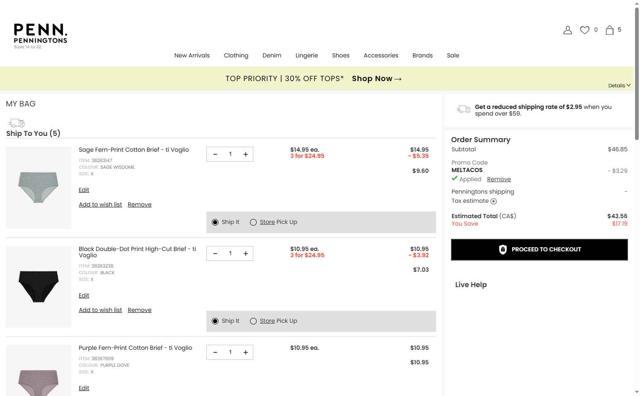Click Purple Fern-Print Cotton Brief title
This screenshot has height=396, width=640.
[135, 348]
